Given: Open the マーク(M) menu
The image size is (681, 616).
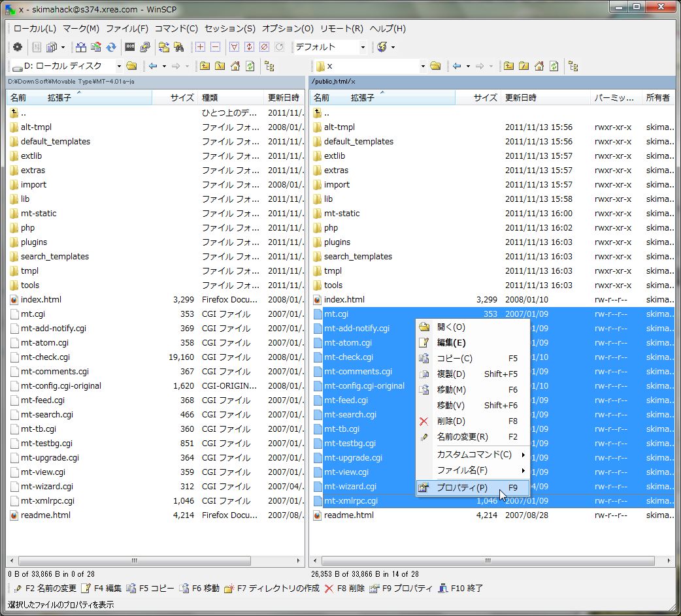Looking at the screenshot, I should (x=81, y=29).
